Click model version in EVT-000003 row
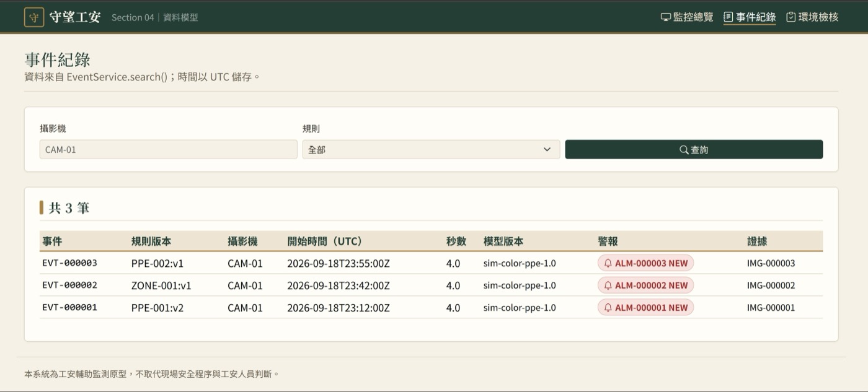Viewport: 868px width, 392px height. (520, 263)
